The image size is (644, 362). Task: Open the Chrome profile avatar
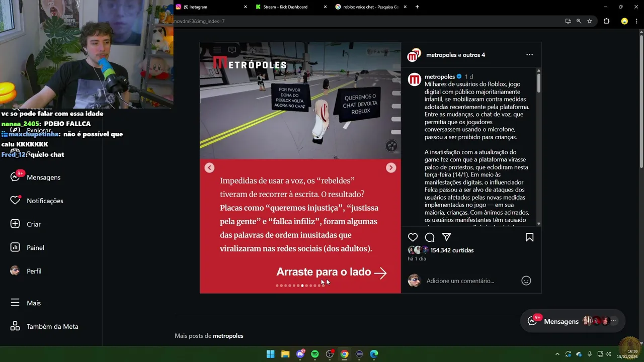(624, 21)
